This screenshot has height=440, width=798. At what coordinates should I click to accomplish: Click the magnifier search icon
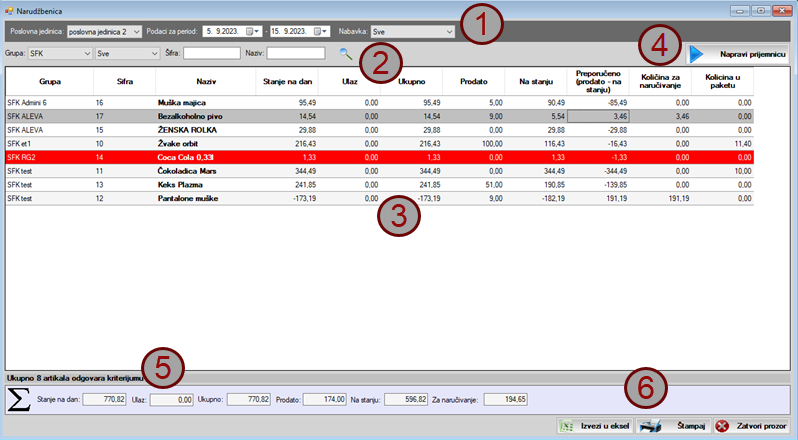346,53
